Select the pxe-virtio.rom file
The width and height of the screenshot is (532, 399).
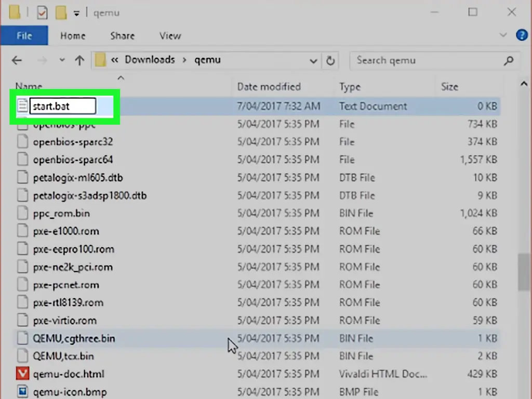pyautogui.click(x=64, y=321)
